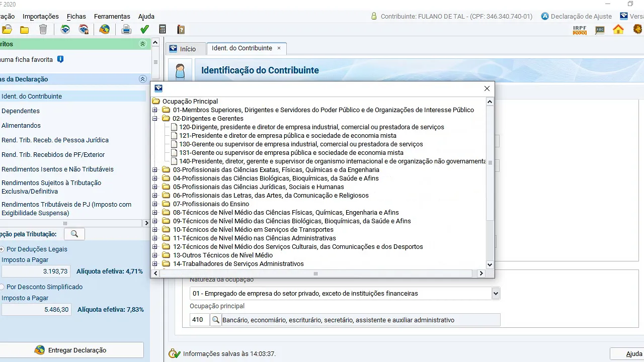Switch to the Início tab

pyautogui.click(x=186, y=49)
